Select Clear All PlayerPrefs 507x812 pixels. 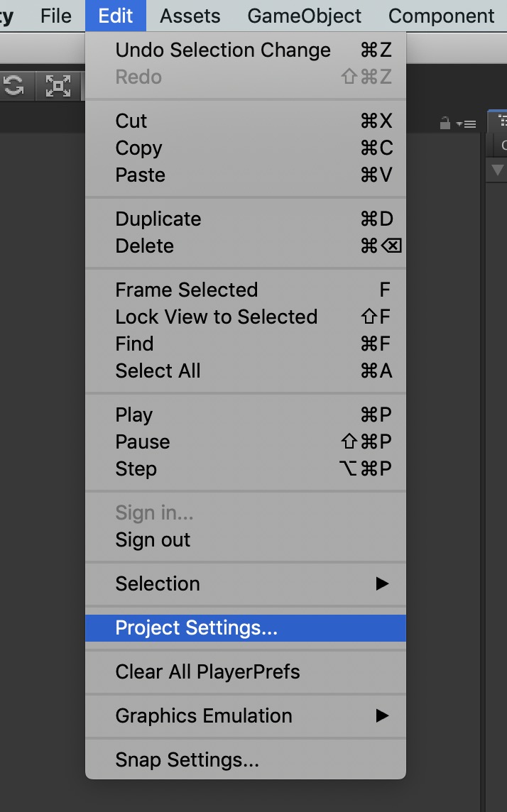coord(207,671)
